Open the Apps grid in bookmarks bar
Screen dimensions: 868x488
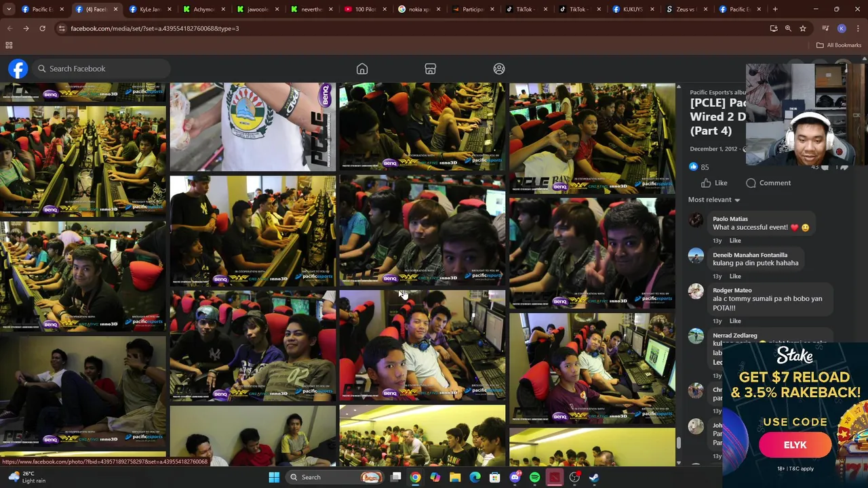point(9,45)
